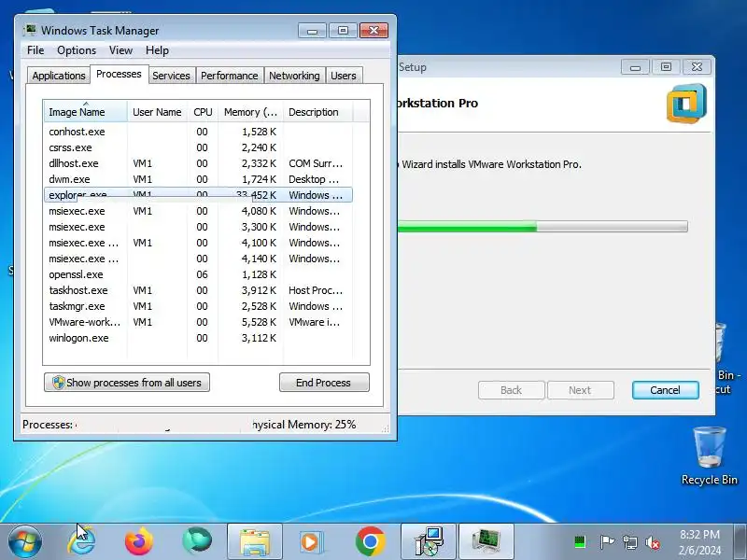Image resolution: width=747 pixels, height=560 pixels.
Task: Select the openssl.exe process
Action: 199,274
